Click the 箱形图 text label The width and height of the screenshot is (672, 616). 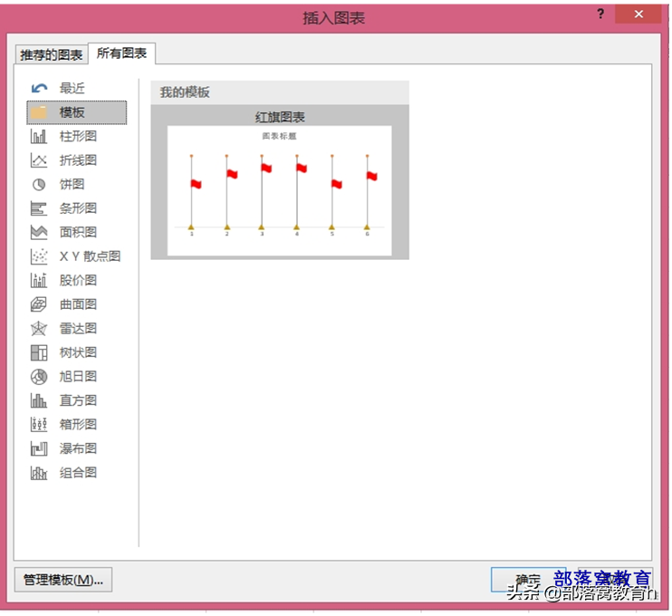[x=78, y=424]
